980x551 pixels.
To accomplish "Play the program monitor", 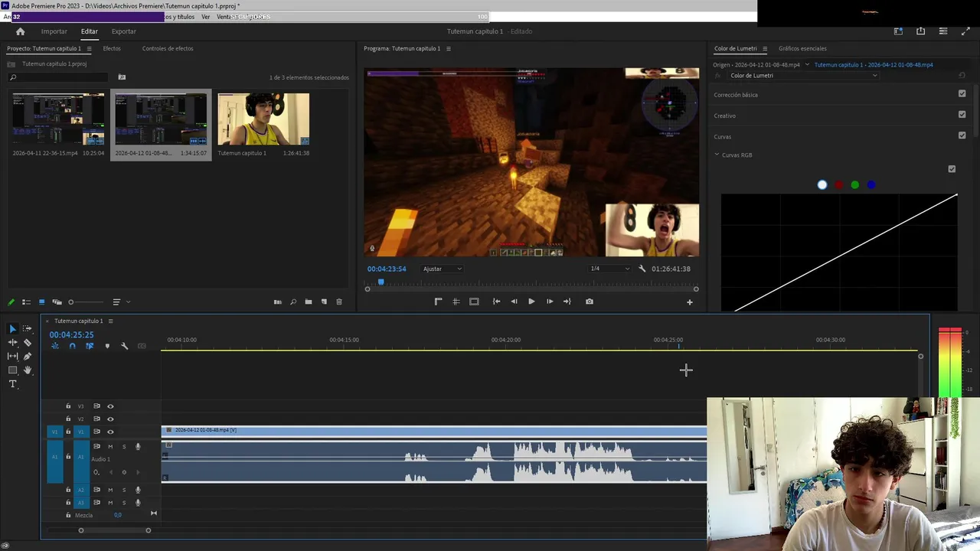I will pyautogui.click(x=531, y=302).
